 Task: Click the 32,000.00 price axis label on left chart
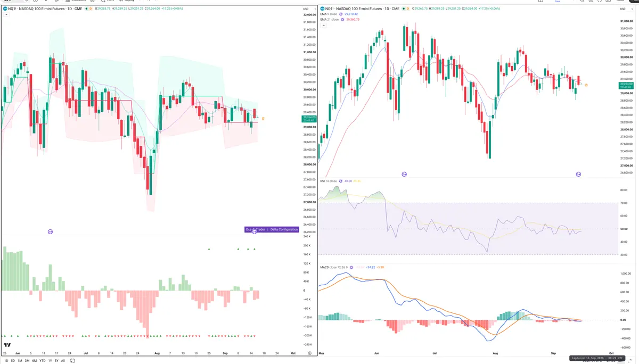309,15
